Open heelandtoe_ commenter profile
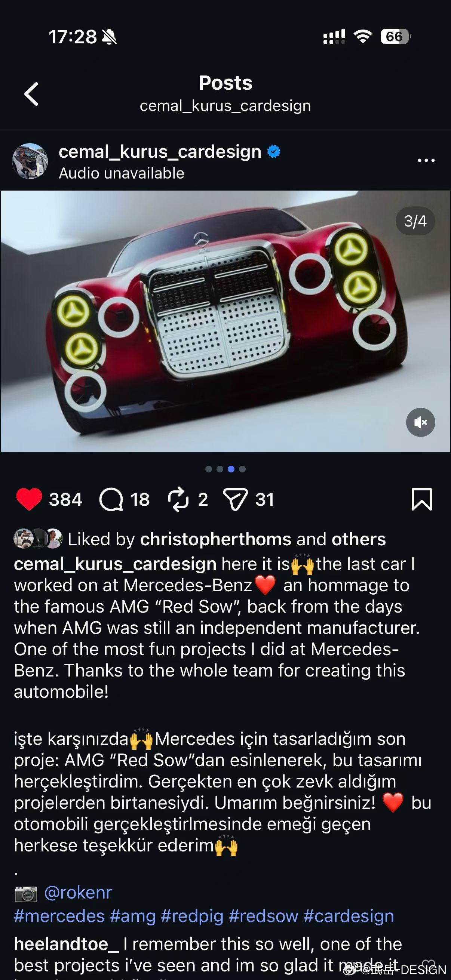Viewport: 451px width, 980px height. click(66, 944)
